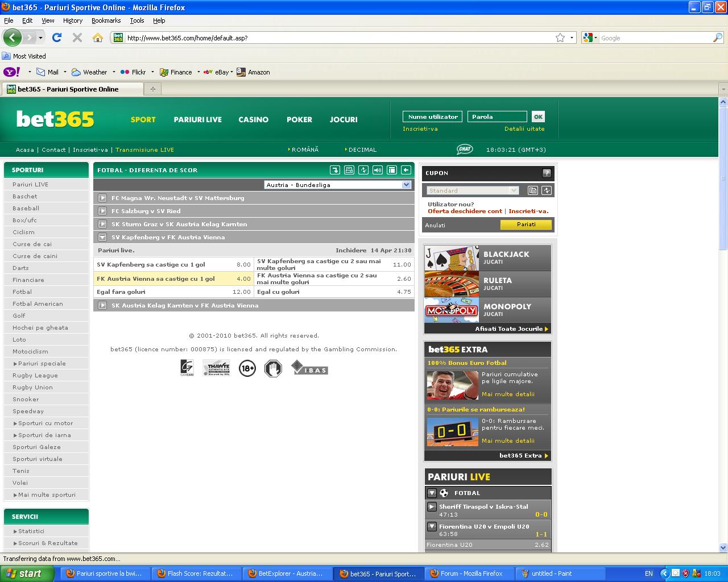Click the print icon in Fotbal header
The height and width of the screenshot is (582, 728).
coord(349,170)
